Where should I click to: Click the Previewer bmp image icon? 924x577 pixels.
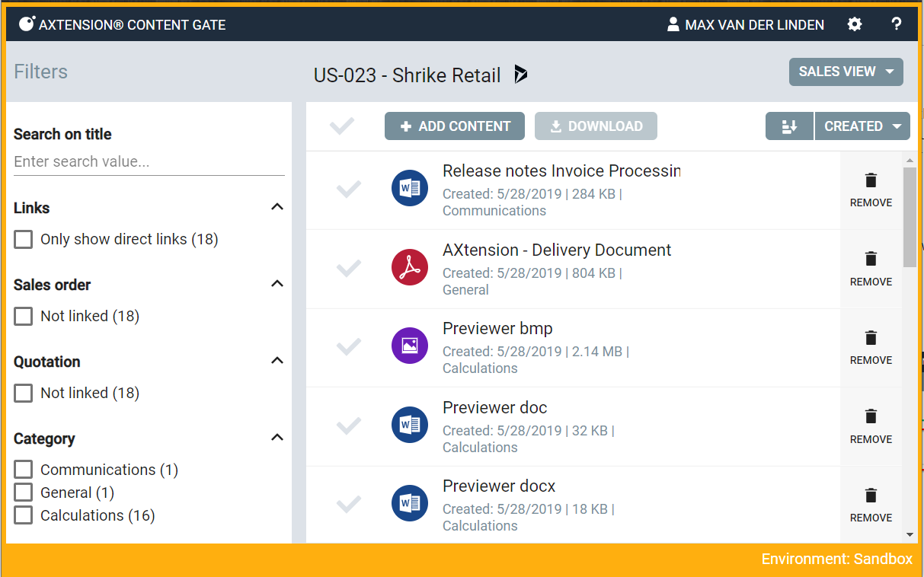[410, 346]
